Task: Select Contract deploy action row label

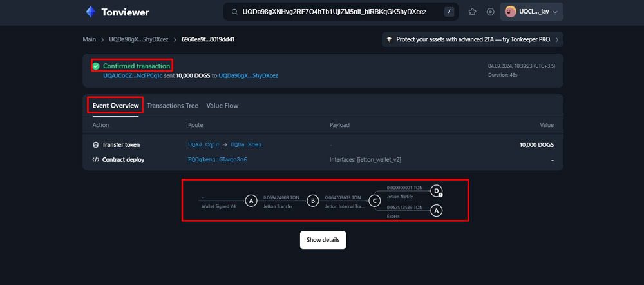Action: [123, 159]
